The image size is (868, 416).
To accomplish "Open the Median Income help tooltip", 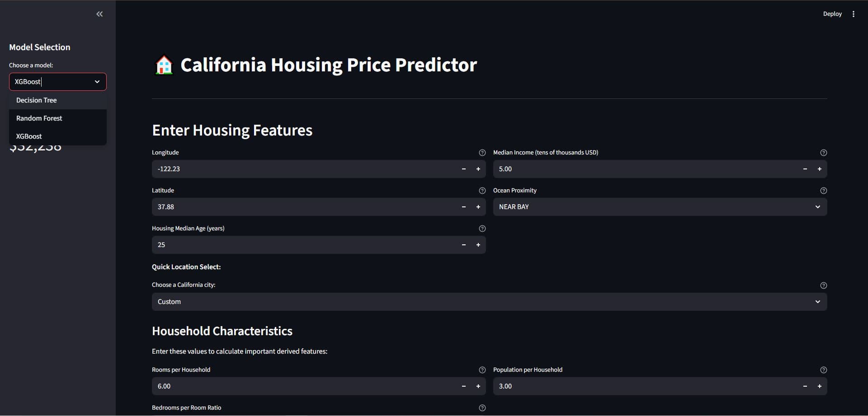I will 823,153.
